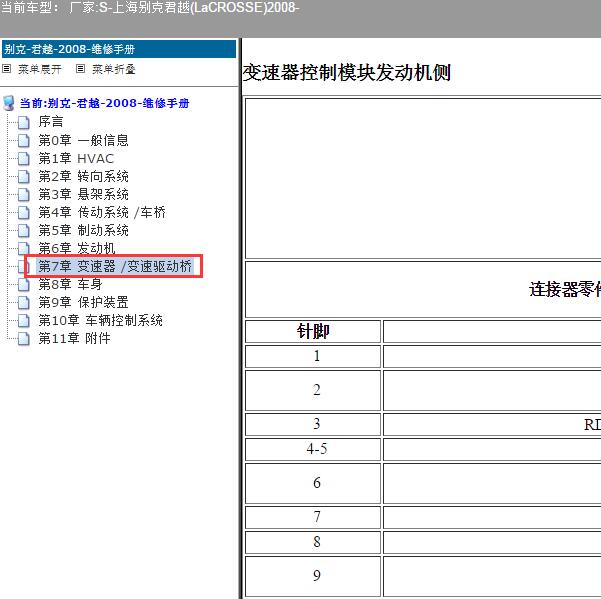The height and width of the screenshot is (599, 601).
Task: Click the pin 9 table cell
Action: (313, 576)
